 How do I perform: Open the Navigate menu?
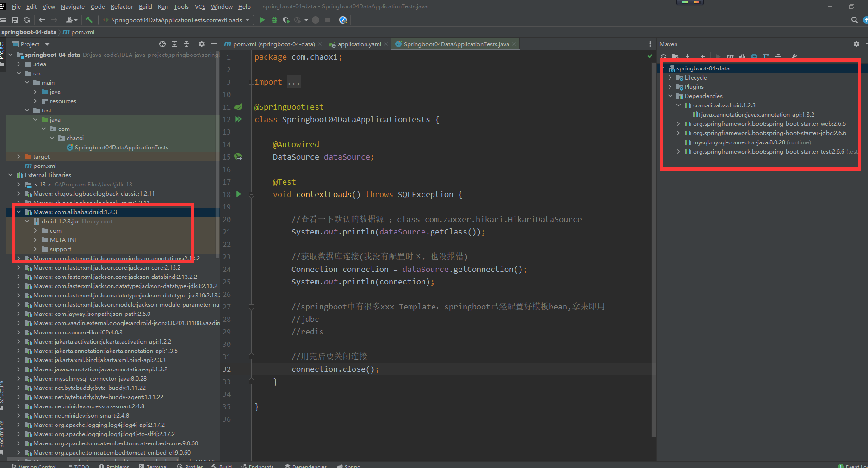pyautogui.click(x=73, y=6)
